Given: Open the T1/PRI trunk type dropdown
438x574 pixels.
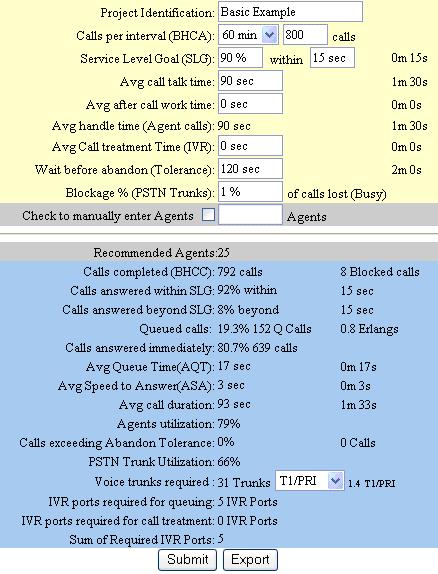Looking at the screenshot, I should click(x=309, y=481).
